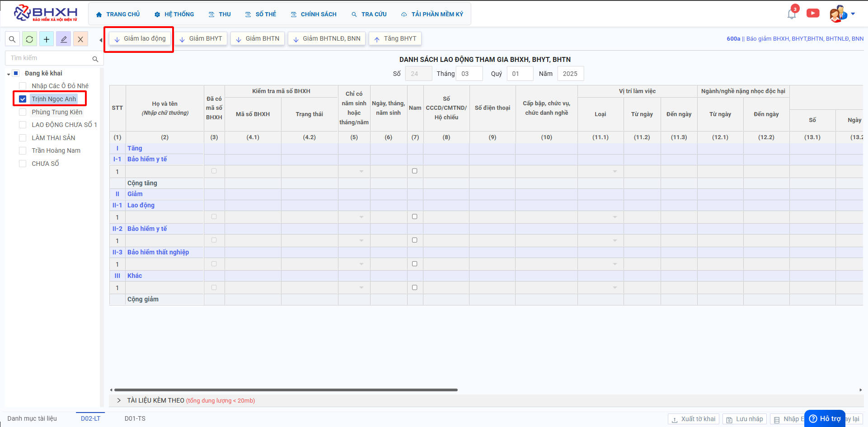Expand TÀI LIỆU KÈM THEO section
868x427 pixels.
[119, 400]
